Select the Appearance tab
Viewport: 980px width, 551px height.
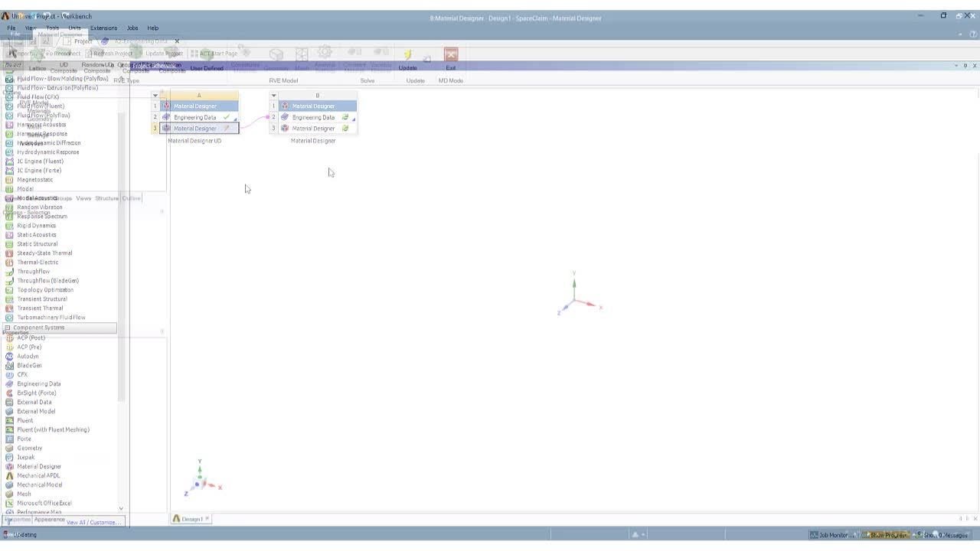[50, 520]
